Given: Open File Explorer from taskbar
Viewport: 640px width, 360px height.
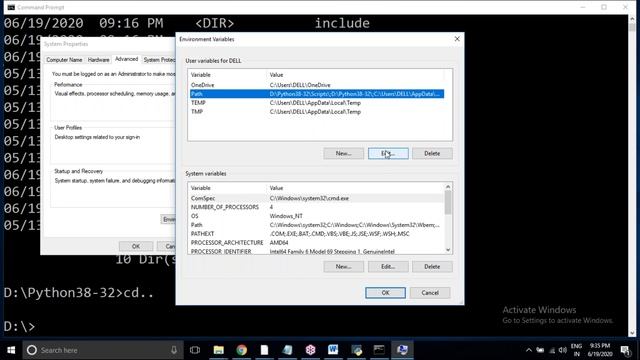Looking at the screenshot, I should tap(219, 350).
